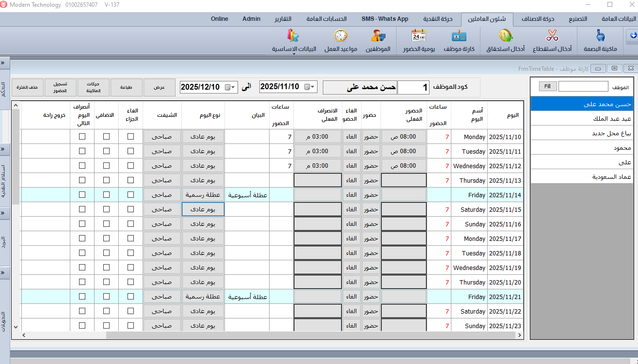Check cancel penalty box for 2025/11/11

130,151
